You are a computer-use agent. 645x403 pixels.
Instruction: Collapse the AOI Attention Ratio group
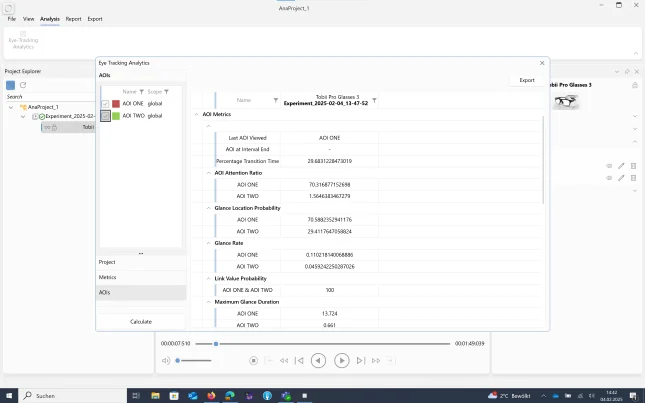[209, 173]
